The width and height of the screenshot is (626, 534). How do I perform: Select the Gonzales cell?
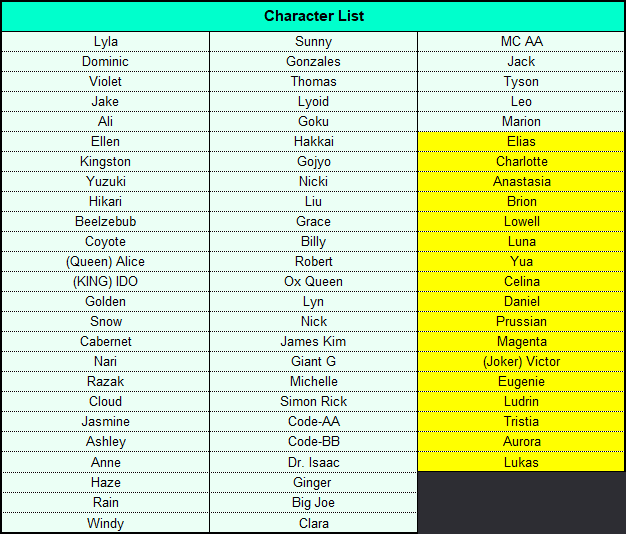point(313,61)
